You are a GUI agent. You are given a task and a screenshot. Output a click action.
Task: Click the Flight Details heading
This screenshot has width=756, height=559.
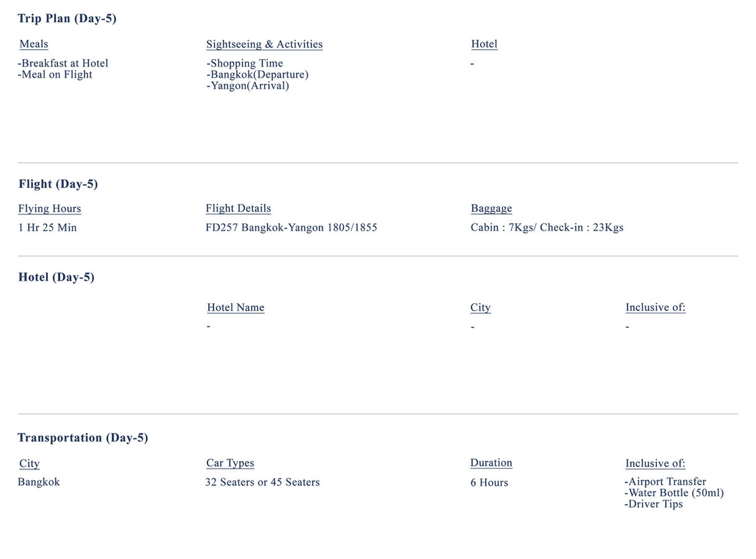point(238,209)
